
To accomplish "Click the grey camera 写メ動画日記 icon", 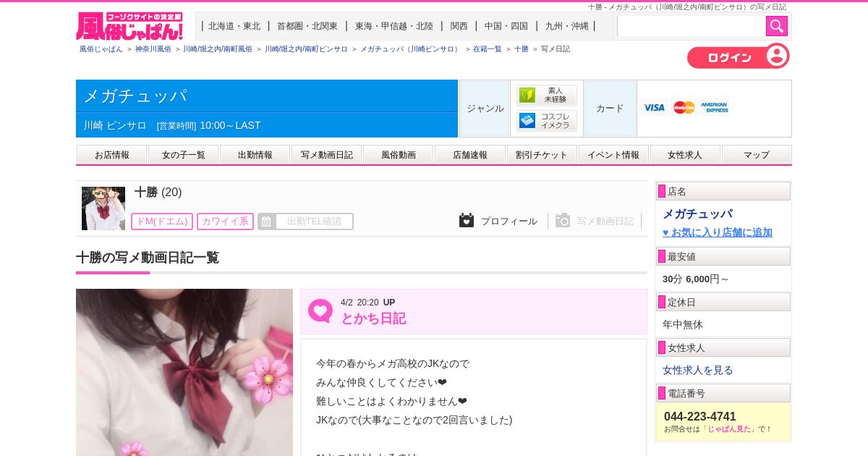I will [563, 220].
